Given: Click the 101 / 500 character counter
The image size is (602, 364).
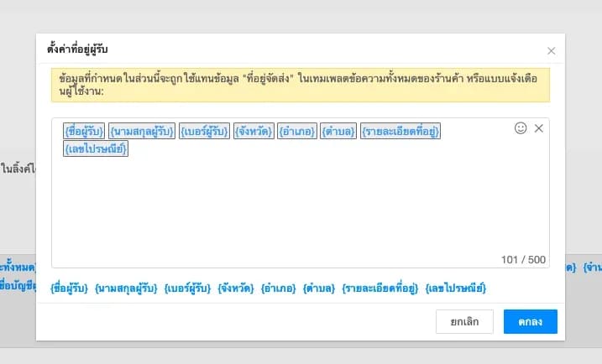Looking at the screenshot, I should click(523, 260).
